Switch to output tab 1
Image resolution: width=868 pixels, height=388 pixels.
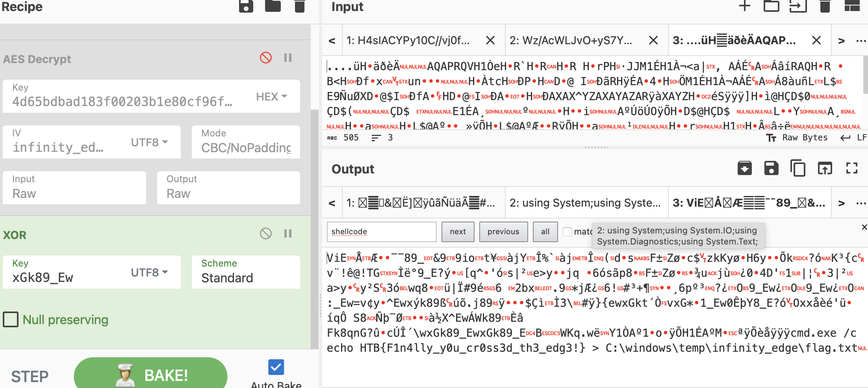(x=423, y=203)
